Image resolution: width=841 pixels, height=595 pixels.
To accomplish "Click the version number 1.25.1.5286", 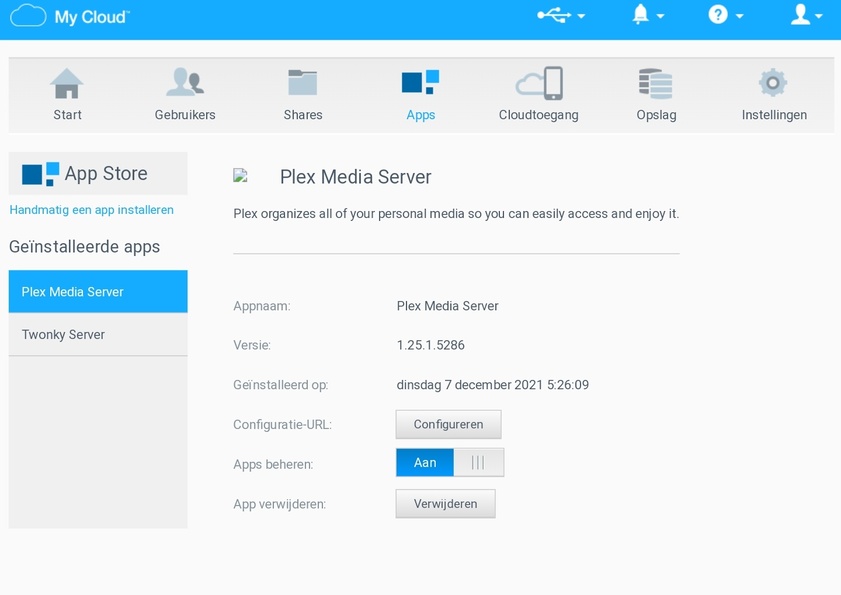I will [431, 345].
